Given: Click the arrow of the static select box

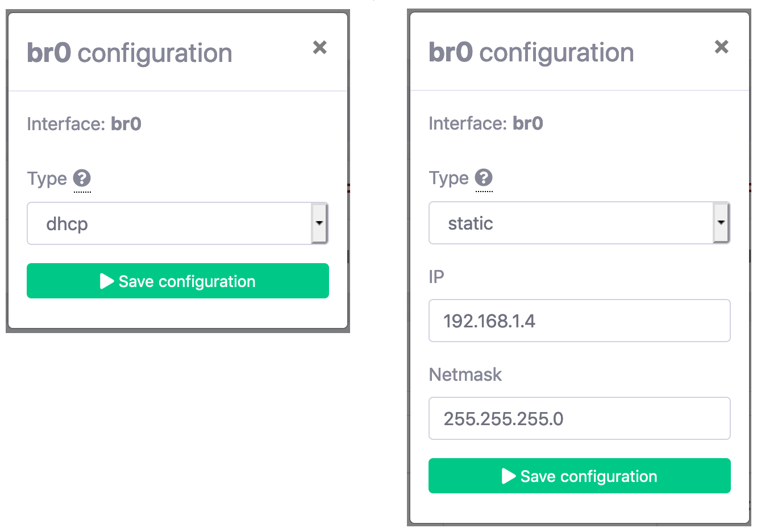Looking at the screenshot, I should point(721,223).
